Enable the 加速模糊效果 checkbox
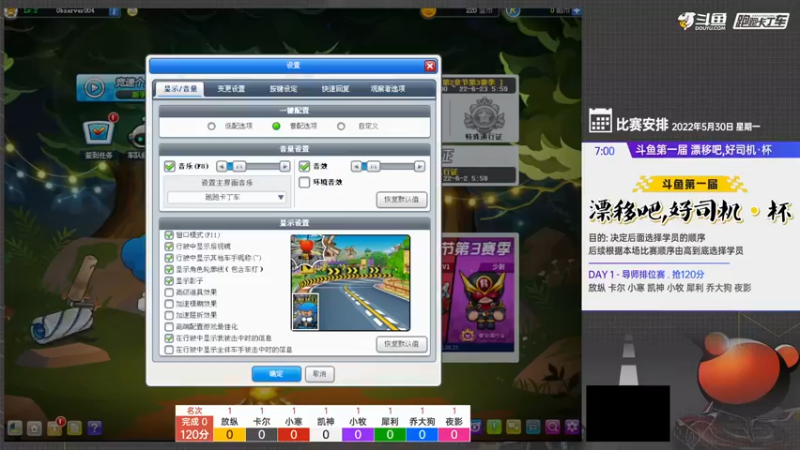The height and width of the screenshot is (450, 800). 169,304
